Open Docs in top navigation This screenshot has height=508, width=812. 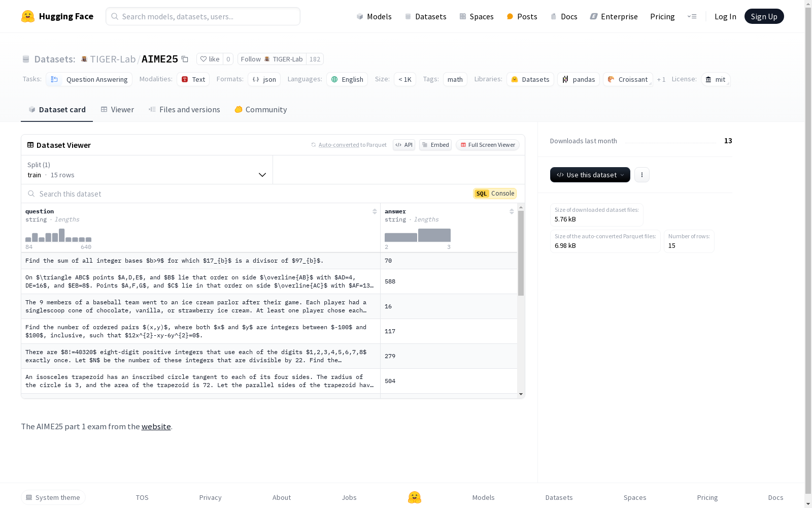coord(564,16)
